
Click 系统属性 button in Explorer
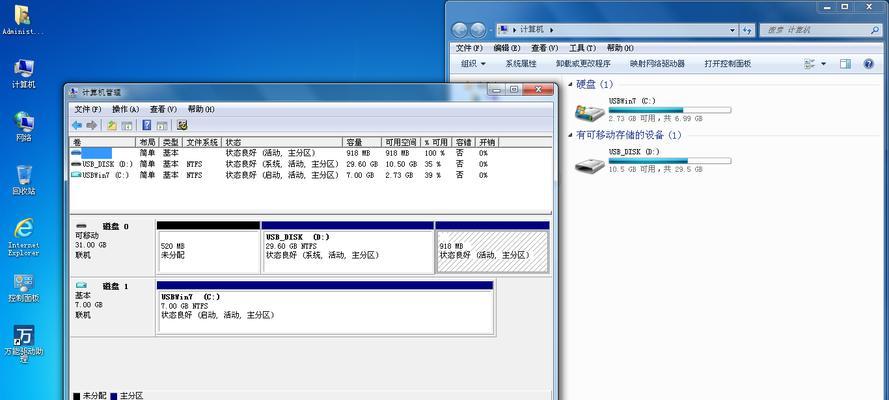520,64
